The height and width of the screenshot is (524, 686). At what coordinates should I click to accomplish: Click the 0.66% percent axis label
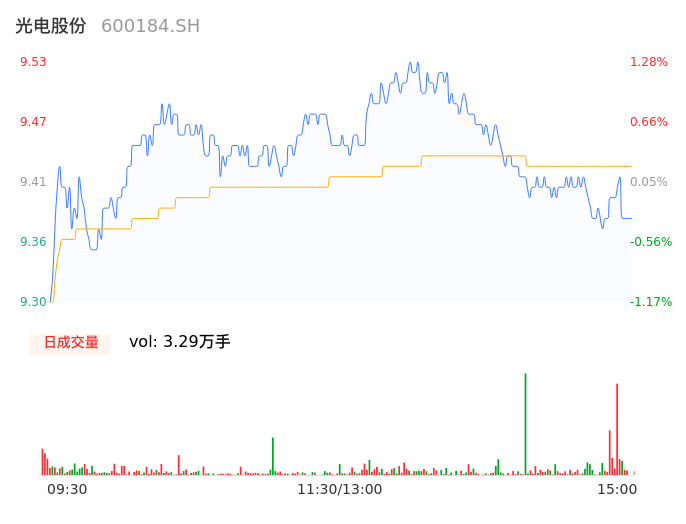648,122
